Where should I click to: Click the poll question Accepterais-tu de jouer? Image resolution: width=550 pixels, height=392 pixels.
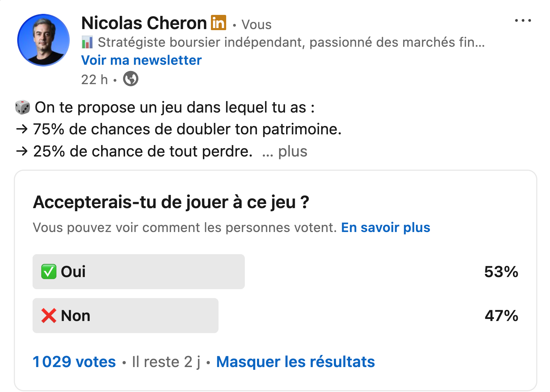coord(171,202)
